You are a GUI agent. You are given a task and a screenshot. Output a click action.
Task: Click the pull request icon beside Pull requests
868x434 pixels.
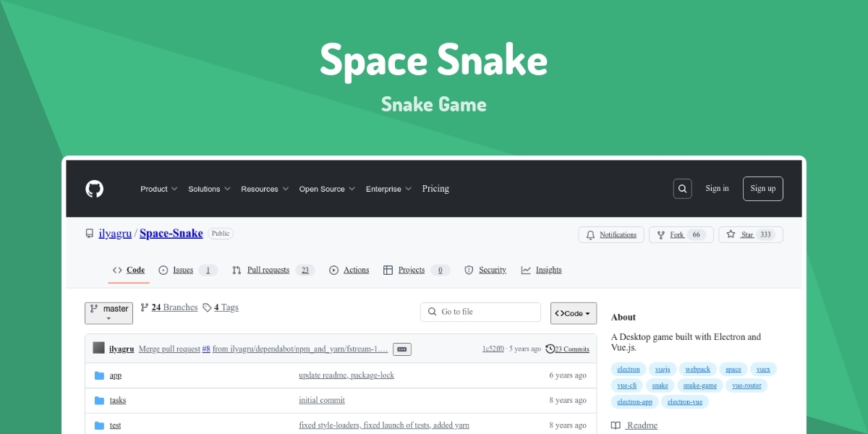237,270
